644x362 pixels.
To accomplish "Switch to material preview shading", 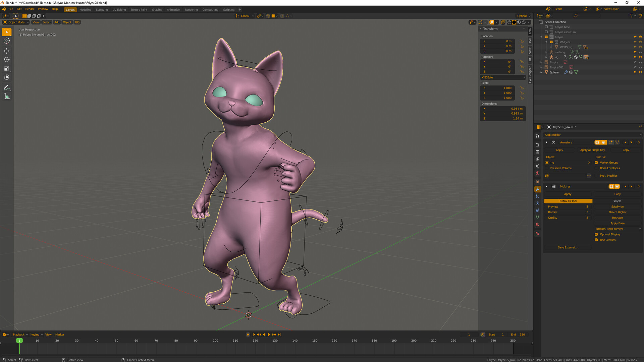I will point(519,22).
